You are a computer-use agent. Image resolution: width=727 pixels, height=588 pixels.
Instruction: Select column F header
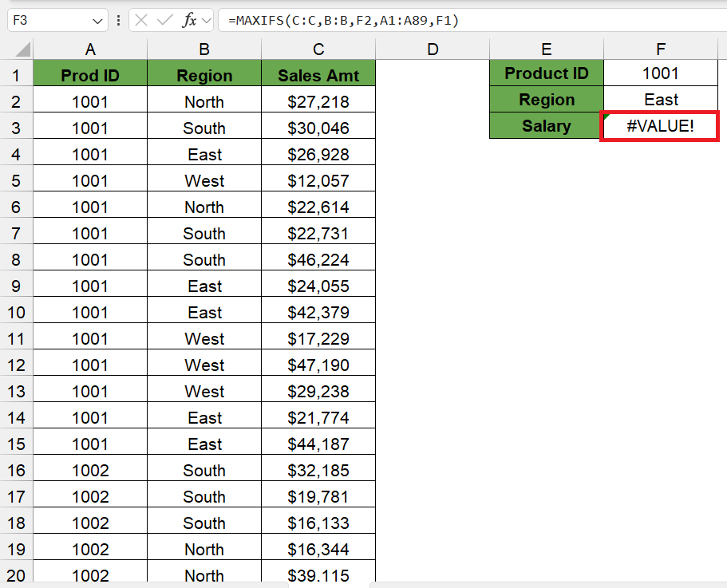pos(660,49)
